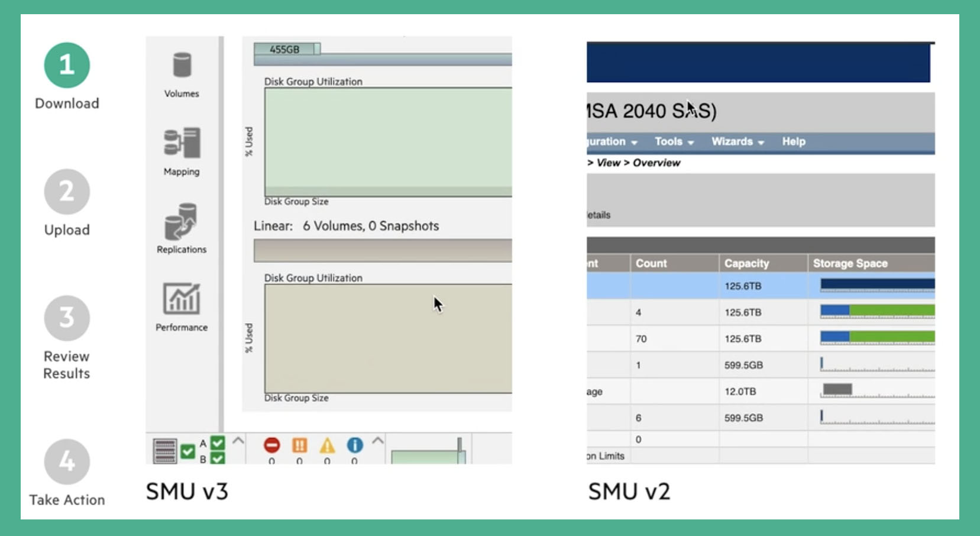This screenshot has width=980, height=536.
Task: Click the Configuration dropdown arrow
Action: pyautogui.click(x=634, y=143)
